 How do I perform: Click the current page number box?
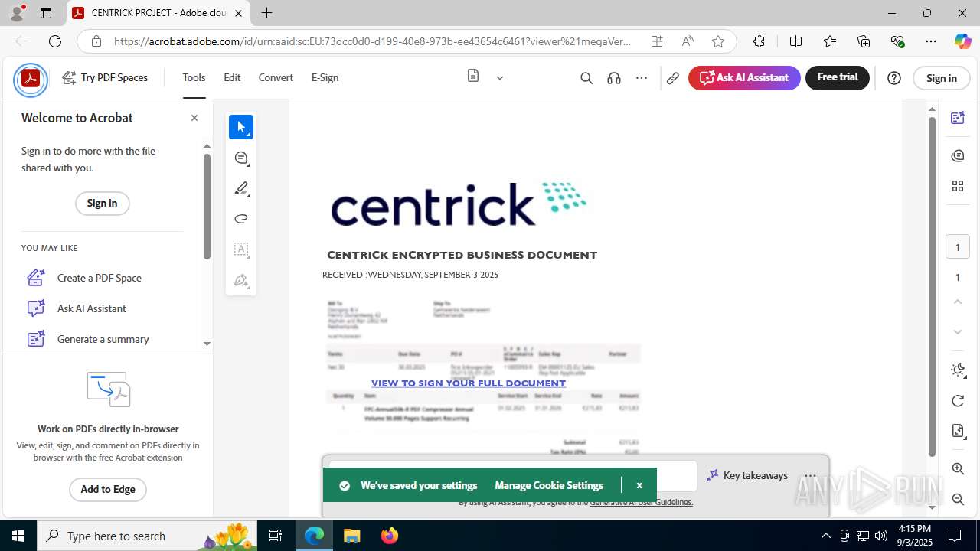coord(957,247)
